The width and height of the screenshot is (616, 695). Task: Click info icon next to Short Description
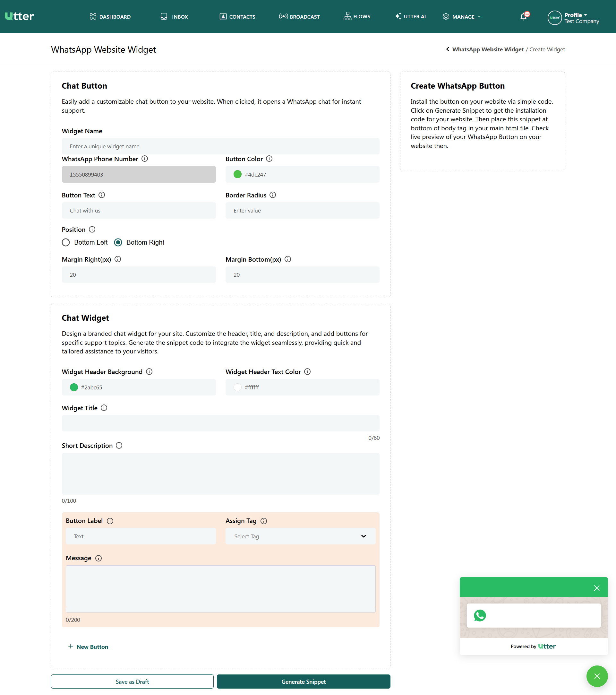[x=119, y=446]
